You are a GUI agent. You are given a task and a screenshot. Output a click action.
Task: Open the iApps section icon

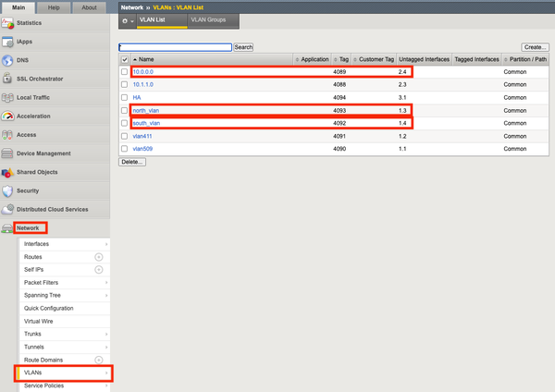coord(8,41)
